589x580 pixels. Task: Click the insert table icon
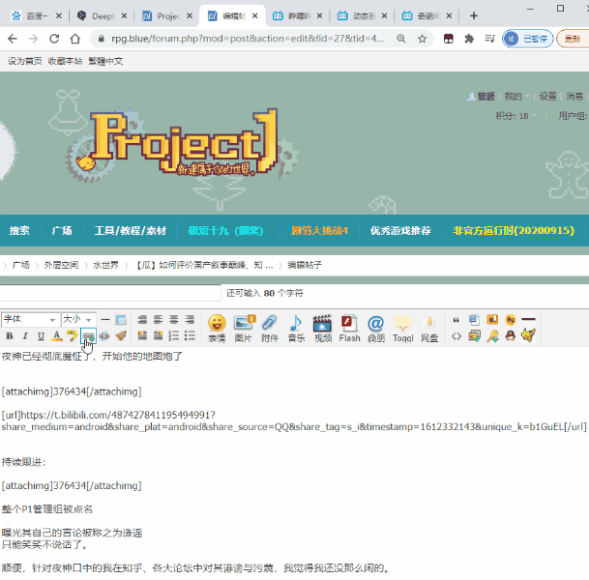point(121,320)
